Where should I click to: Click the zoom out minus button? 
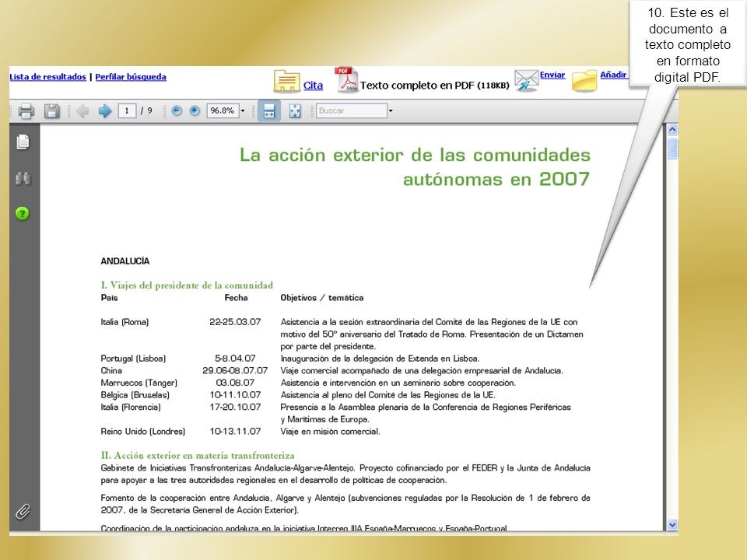pyautogui.click(x=177, y=110)
